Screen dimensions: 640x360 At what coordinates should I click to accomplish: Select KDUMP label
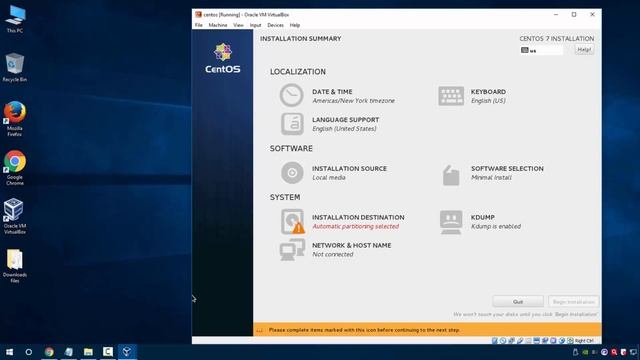tap(483, 218)
